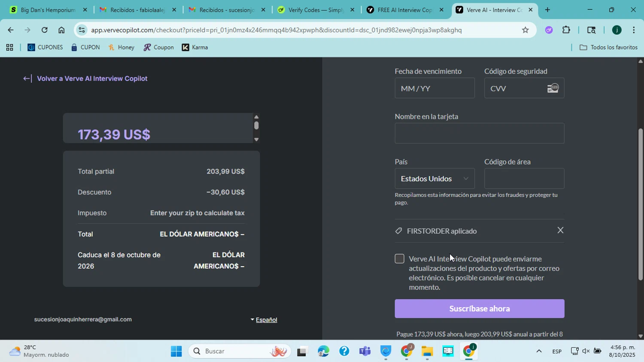Open the Coupon bookmark
The height and width of the screenshot is (362, 644).
click(158, 48)
